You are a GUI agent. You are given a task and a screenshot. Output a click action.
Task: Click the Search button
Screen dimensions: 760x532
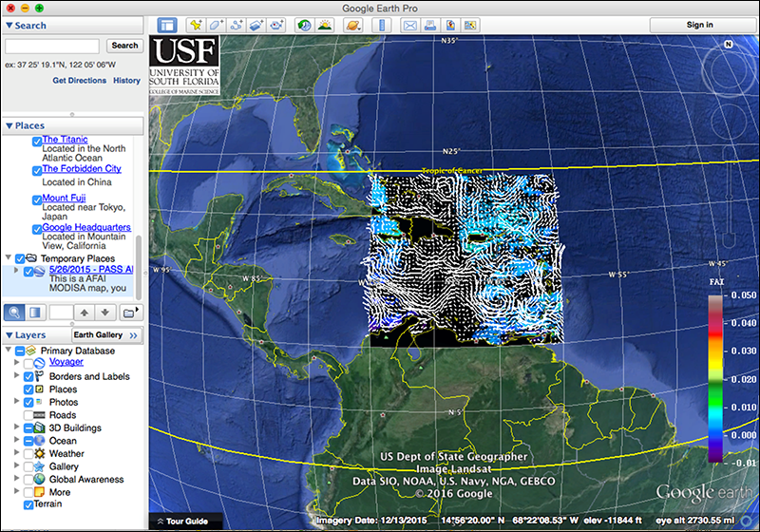point(124,46)
